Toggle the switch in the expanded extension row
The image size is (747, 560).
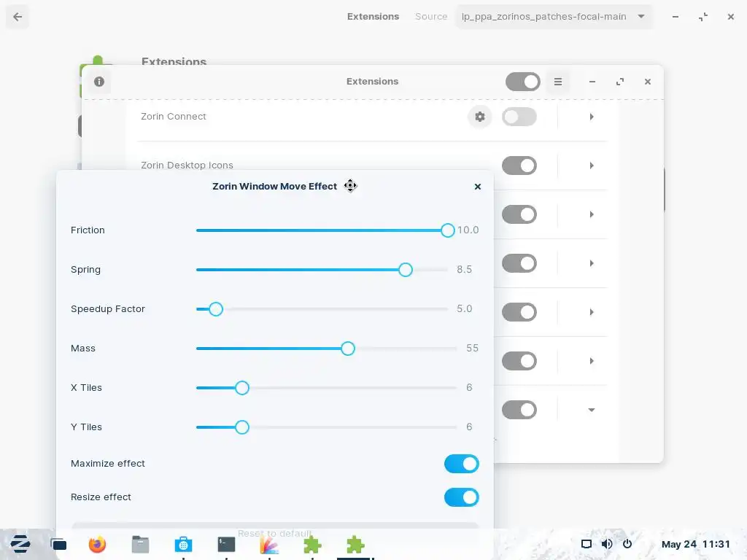point(519,410)
